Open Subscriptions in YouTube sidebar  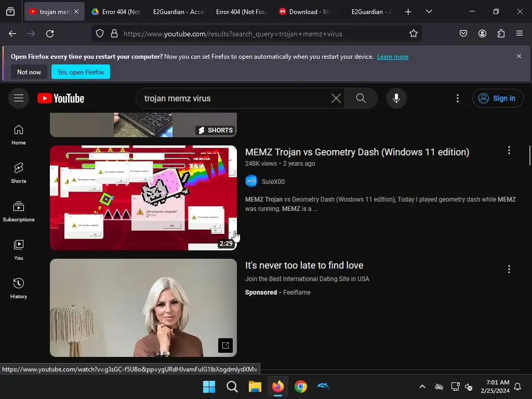(19, 211)
